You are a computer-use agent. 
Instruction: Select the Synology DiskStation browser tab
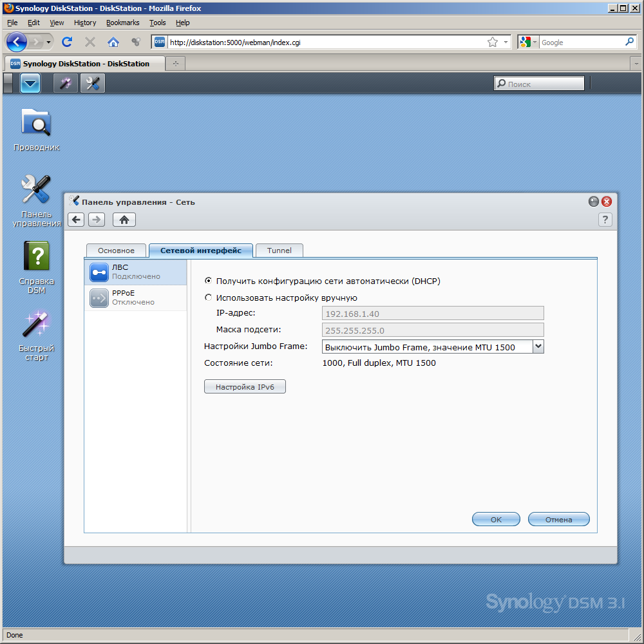pyautogui.click(x=84, y=64)
